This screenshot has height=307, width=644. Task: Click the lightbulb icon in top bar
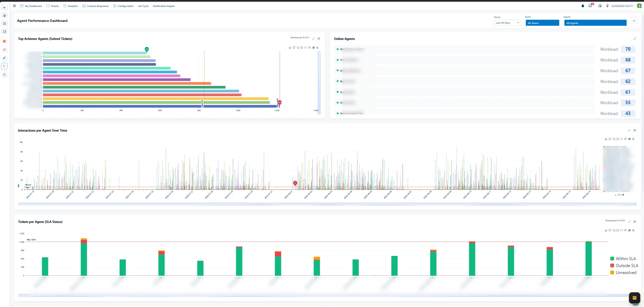click(x=608, y=6)
